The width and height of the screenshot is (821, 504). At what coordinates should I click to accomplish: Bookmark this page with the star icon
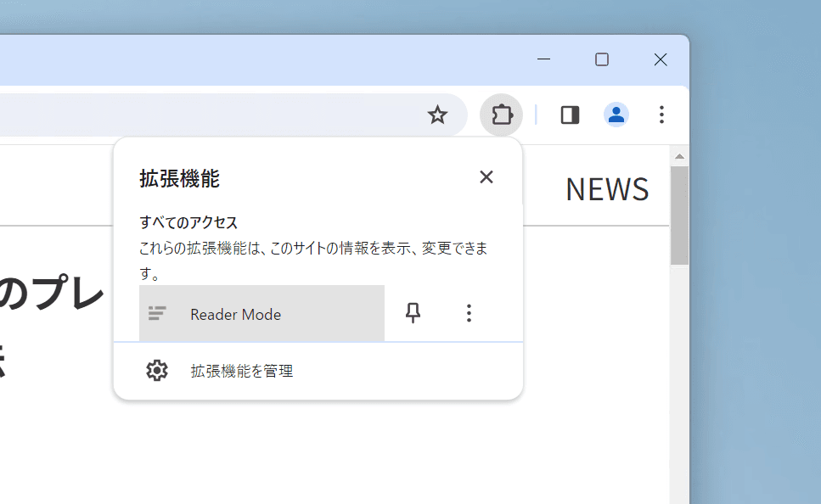pos(437,115)
